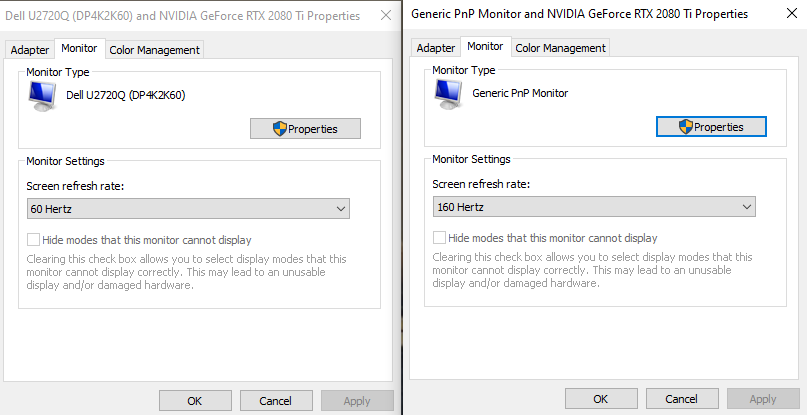807x415 pixels.
Task: Cancel the Generic PnP Monitor dialog
Action: pyautogui.click(x=682, y=399)
